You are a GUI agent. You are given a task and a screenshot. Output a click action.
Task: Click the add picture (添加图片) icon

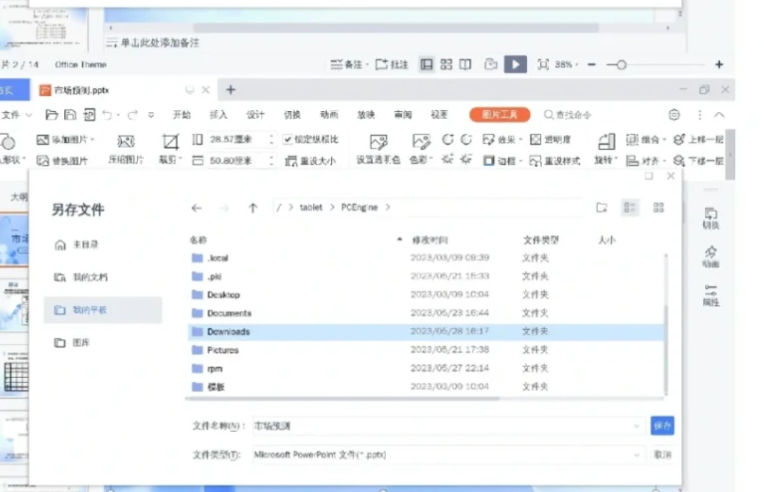coord(43,140)
